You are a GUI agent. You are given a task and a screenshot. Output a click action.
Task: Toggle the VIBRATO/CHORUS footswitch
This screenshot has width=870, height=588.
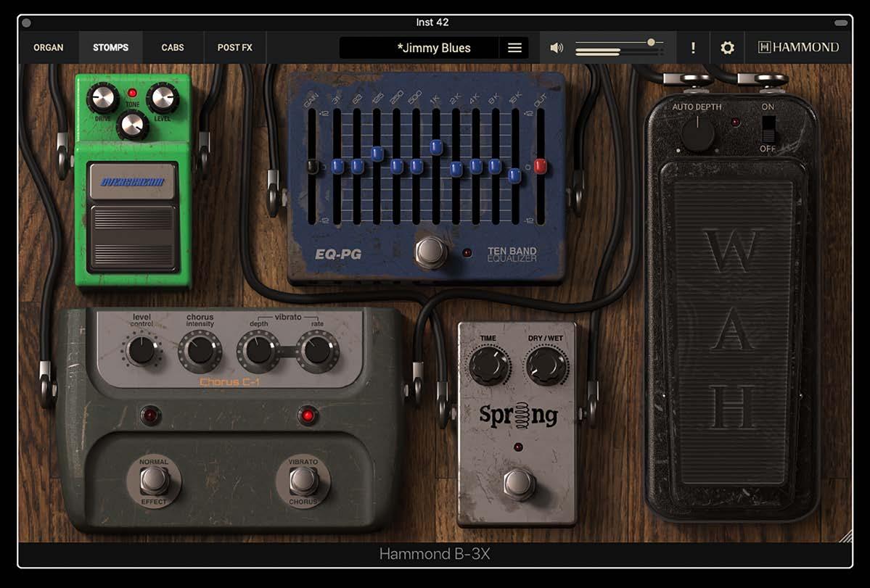303,481
